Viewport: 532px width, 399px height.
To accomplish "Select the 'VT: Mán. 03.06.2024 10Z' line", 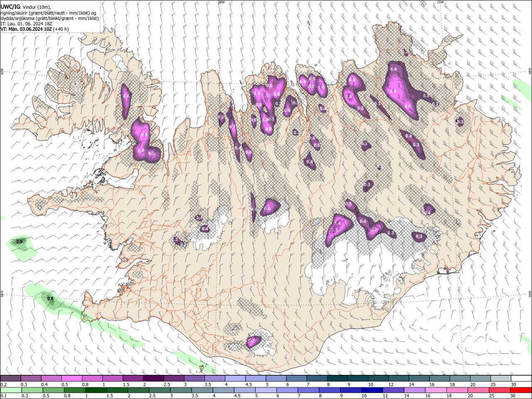I will coord(26,29).
